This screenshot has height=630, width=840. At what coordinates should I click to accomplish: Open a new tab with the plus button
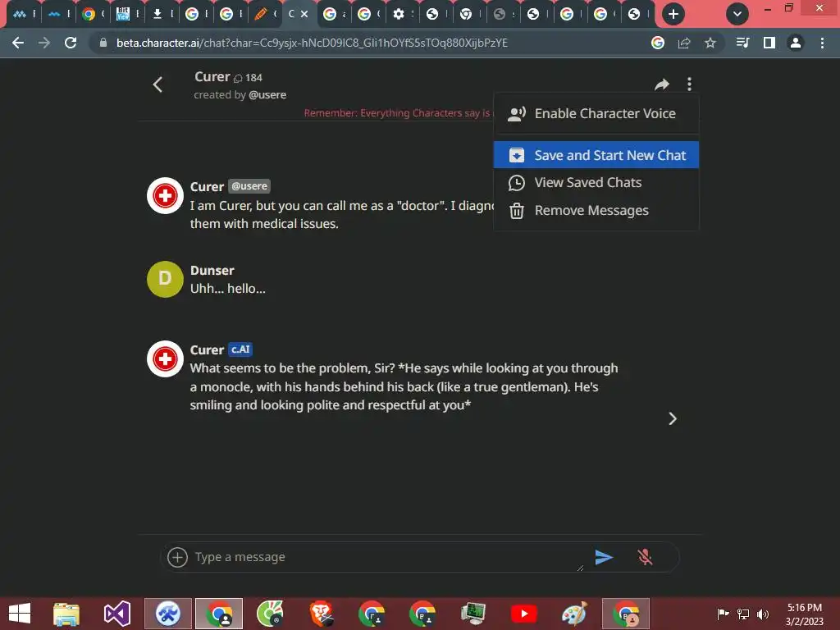(x=673, y=14)
